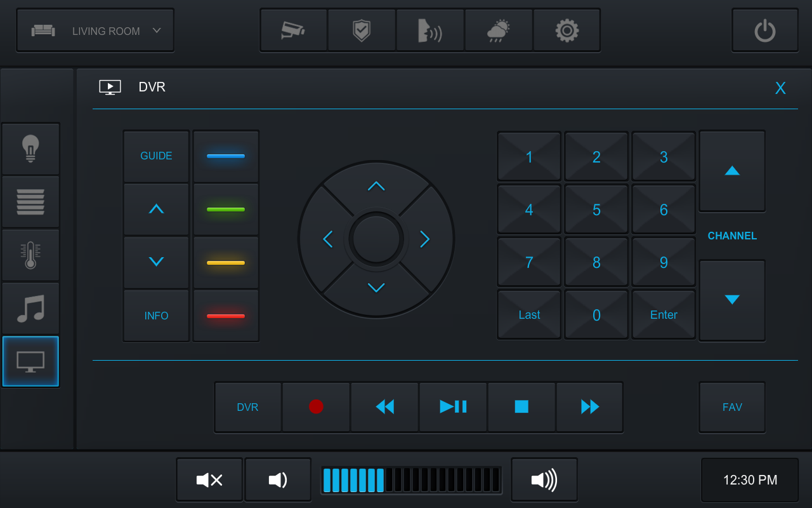812x508 pixels.
Task: Open the window blinds control
Action: tap(30, 202)
